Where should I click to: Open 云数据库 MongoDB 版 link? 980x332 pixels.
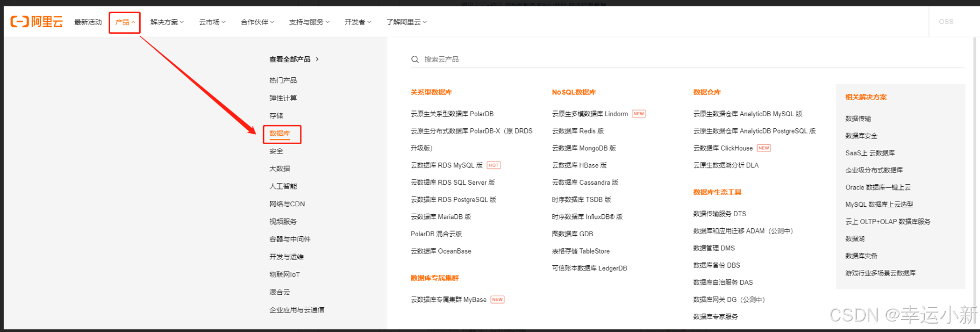(584, 148)
